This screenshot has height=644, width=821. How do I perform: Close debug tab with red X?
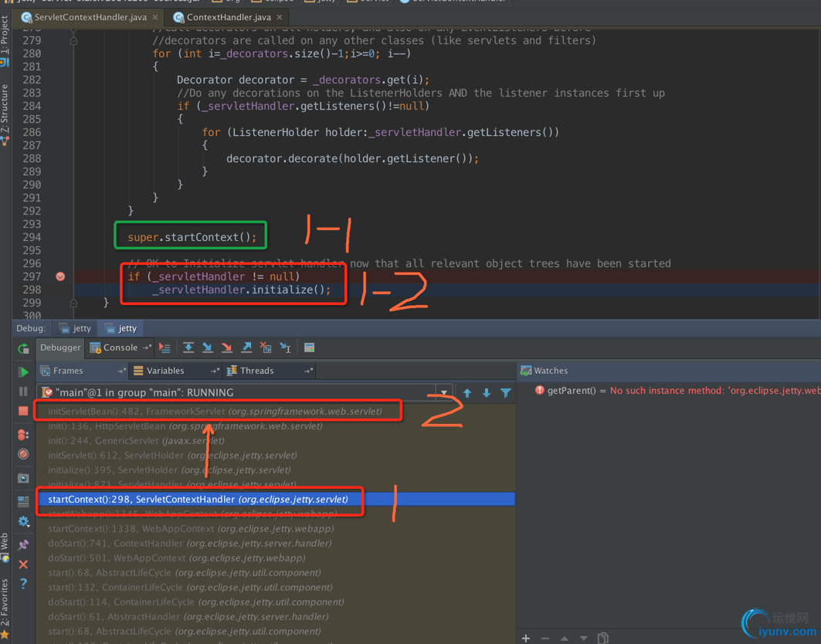(23, 564)
